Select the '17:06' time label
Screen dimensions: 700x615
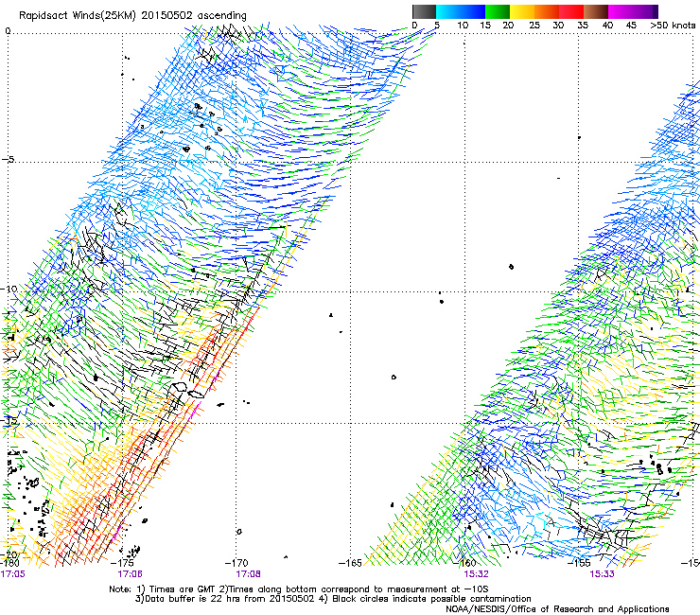(x=130, y=573)
